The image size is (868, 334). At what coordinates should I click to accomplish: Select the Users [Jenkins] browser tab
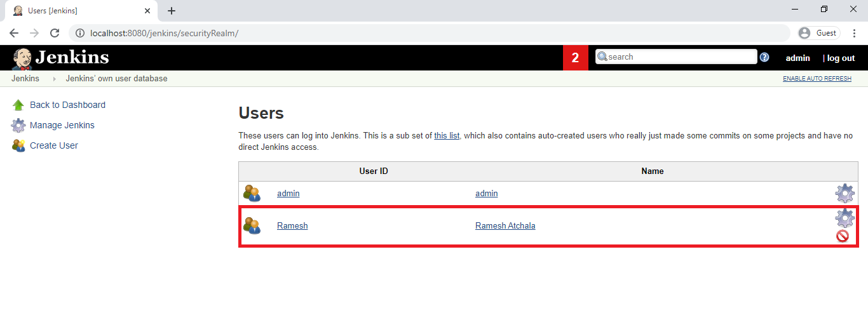[81, 11]
